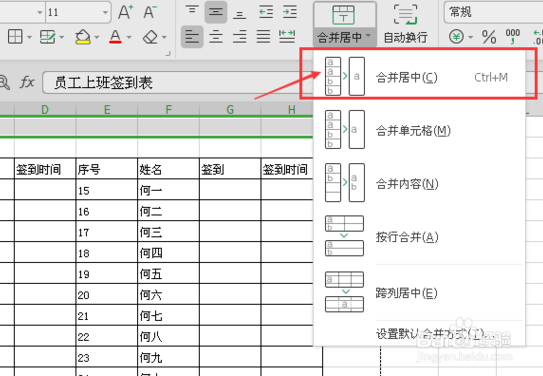The image size is (543, 376).
Task: Select 跨列居中(E) menu option
Action: pos(419,292)
